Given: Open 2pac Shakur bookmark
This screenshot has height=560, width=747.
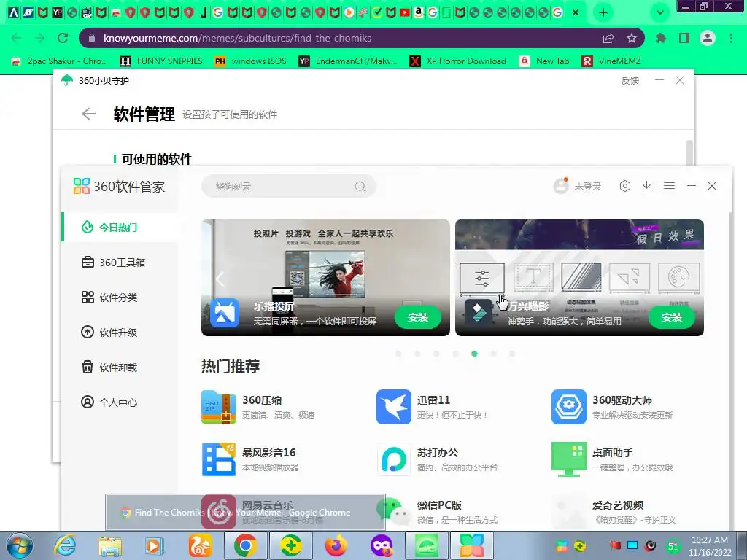Looking at the screenshot, I should [60, 61].
